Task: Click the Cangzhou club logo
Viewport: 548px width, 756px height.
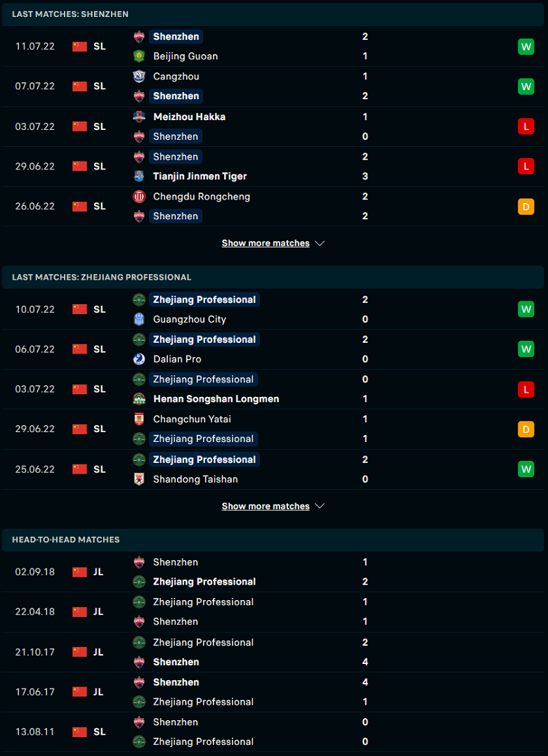Action: 139,76
